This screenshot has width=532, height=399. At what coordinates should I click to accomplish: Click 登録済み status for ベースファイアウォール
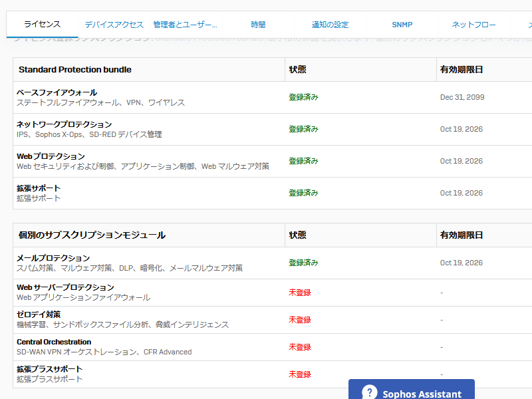click(303, 97)
